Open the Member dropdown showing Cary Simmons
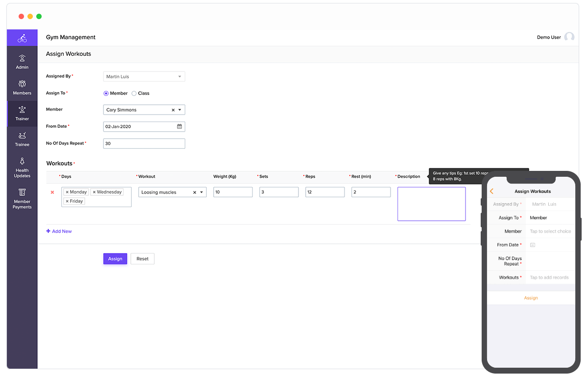Screen dimensions: 588x377 point(180,110)
